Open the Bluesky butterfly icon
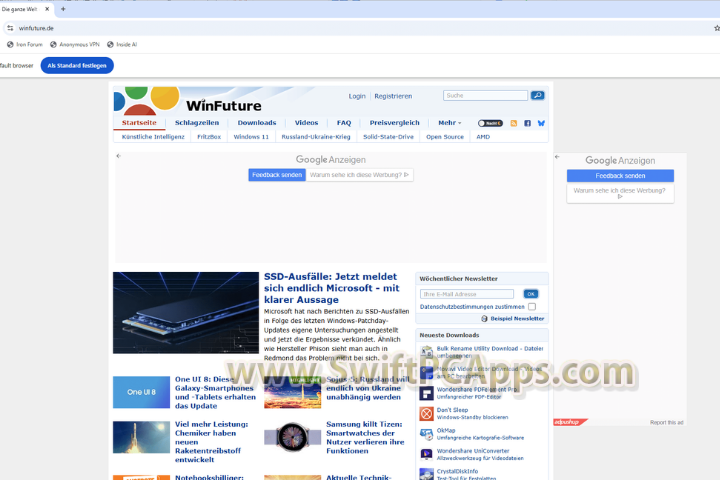720x480 pixels. [x=541, y=123]
